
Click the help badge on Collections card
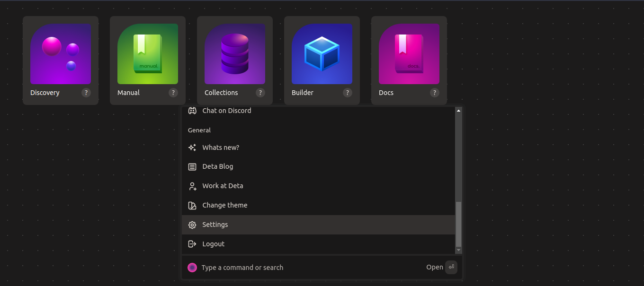260,93
